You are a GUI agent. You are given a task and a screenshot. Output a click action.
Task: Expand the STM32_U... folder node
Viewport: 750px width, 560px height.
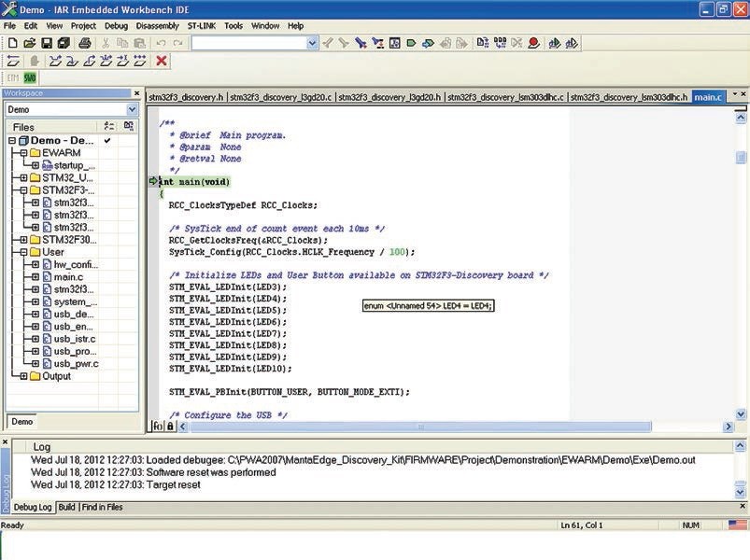click(23, 177)
